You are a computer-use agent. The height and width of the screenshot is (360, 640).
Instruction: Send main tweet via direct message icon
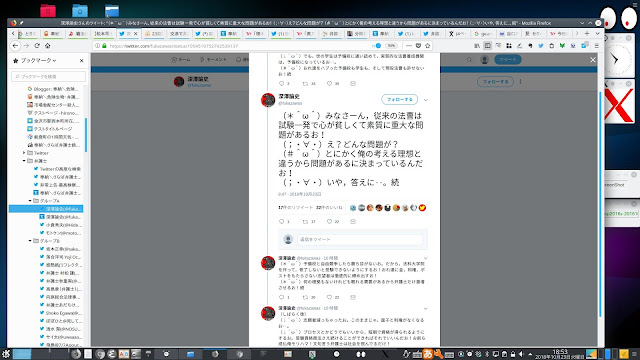[x=353, y=222]
